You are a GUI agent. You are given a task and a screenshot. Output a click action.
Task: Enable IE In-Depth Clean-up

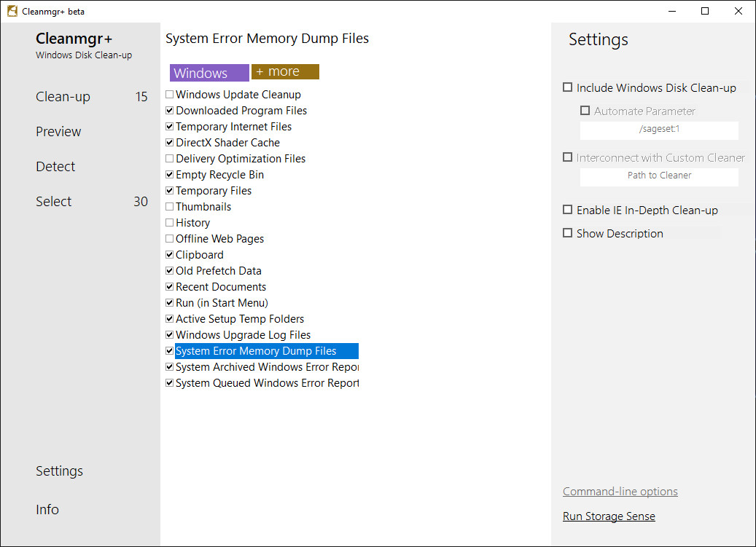click(567, 210)
